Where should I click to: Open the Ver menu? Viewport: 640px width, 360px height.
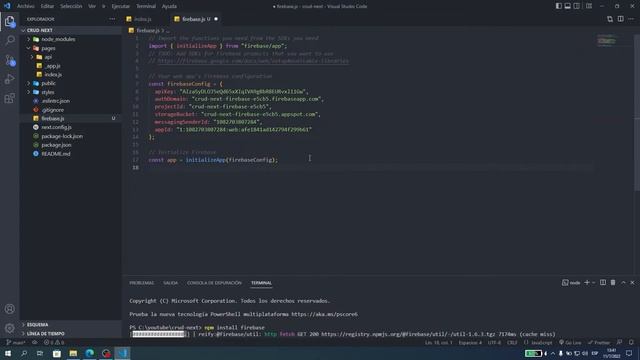(x=92, y=6)
